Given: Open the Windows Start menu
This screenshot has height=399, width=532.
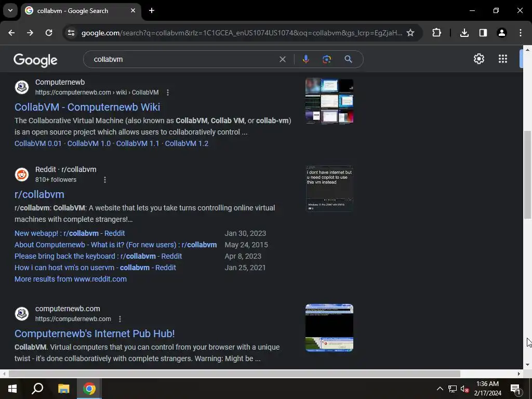Looking at the screenshot, I should tap(12, 389).
